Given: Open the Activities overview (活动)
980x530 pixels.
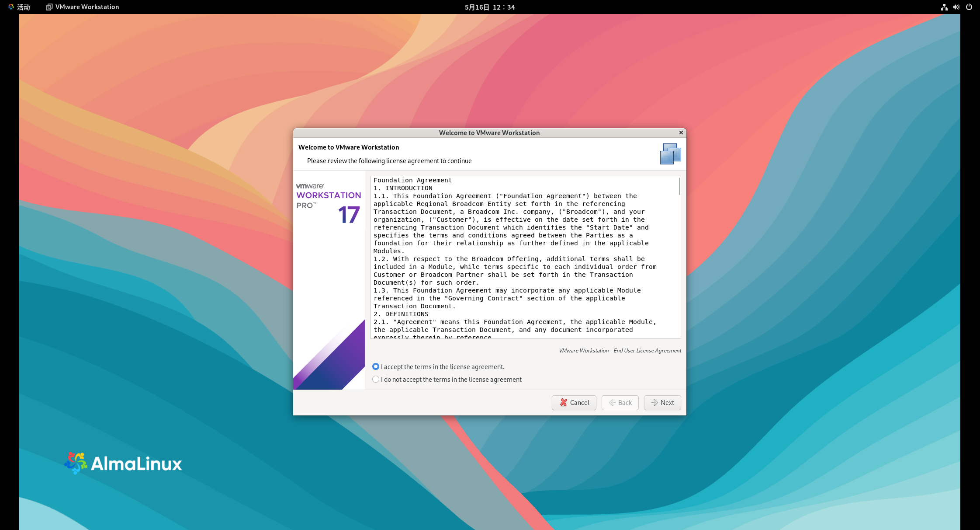Looking at the screenshot, I should pos(19,7).
